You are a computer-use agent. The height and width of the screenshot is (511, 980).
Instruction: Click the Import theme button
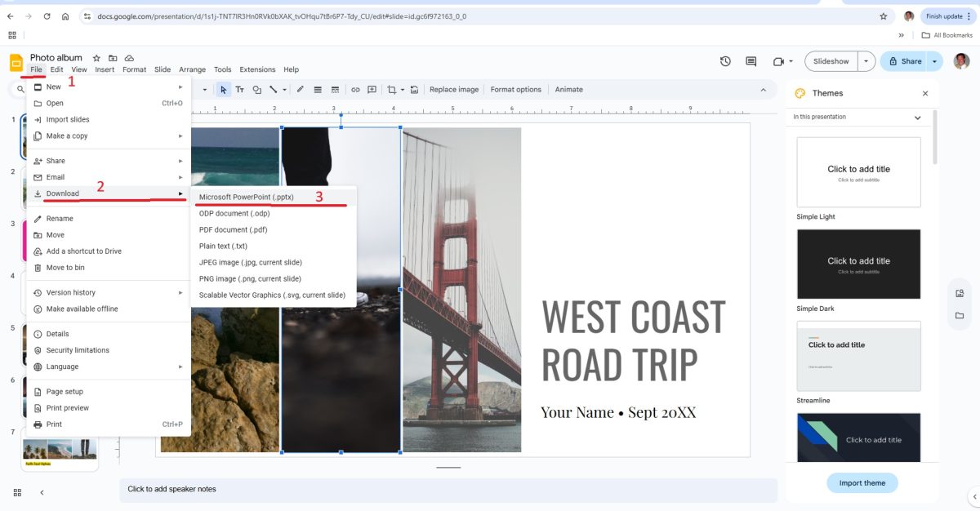(x=862, y=482)
